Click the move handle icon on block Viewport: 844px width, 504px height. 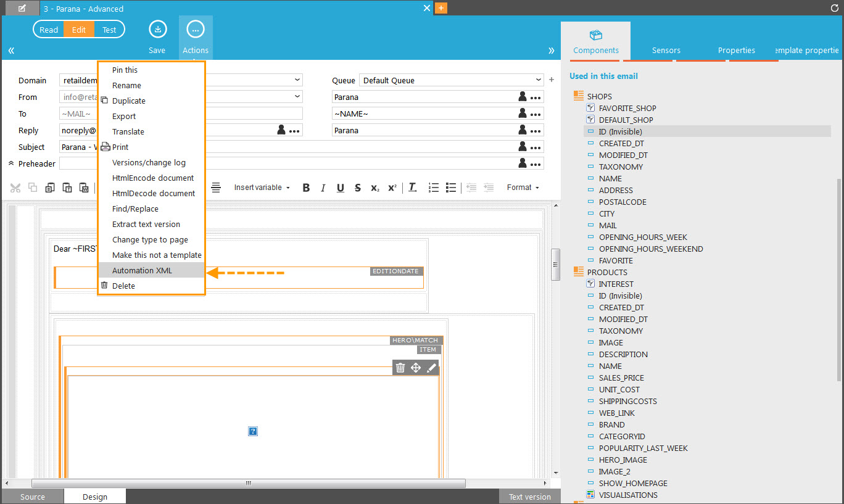(x=416, y=368)
